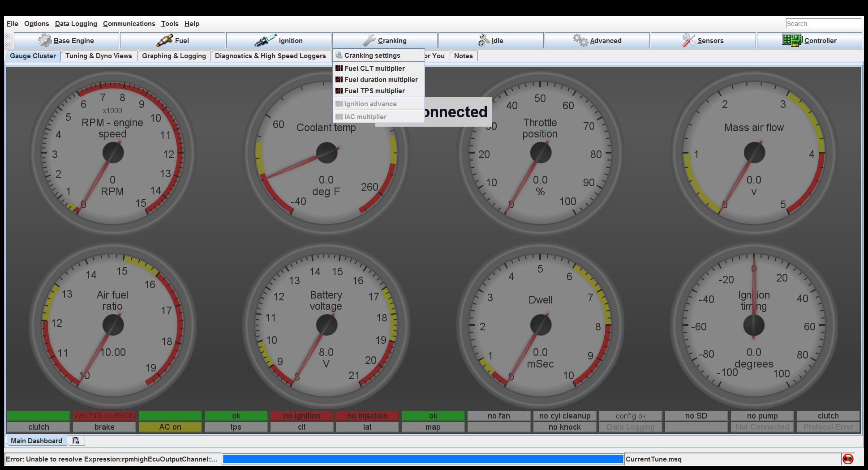Click the Fuel injector icon
868x470 pixels.
[x=164, y=40]
